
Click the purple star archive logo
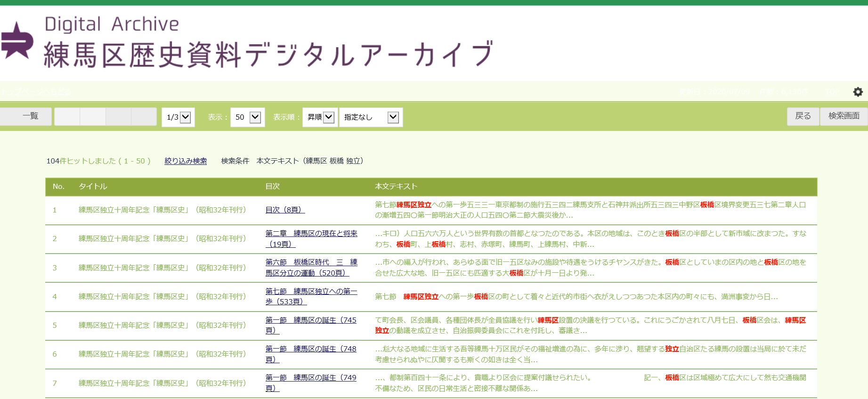pos(17,41)
